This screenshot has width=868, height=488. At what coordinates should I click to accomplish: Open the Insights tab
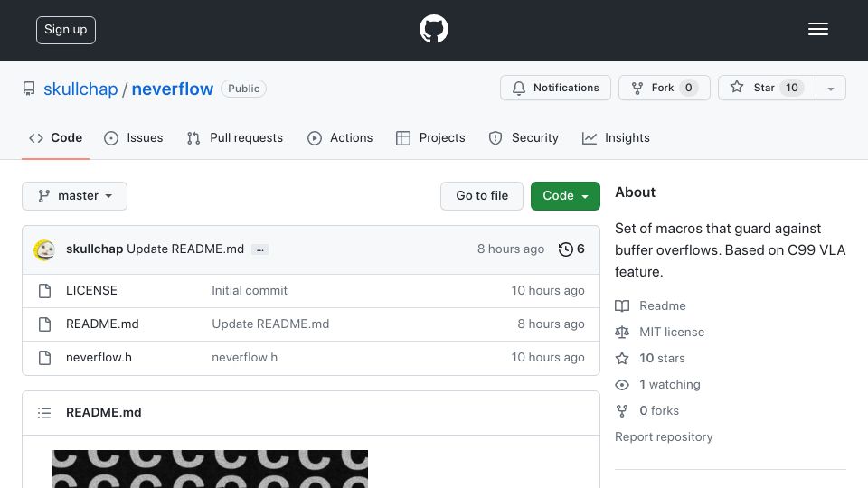[x=616, y=137]
